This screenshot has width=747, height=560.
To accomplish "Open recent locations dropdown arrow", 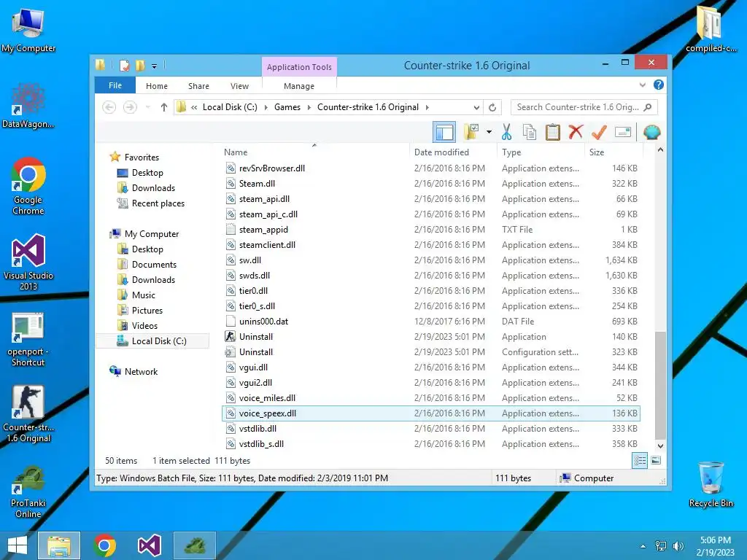I will pos(147,107).
